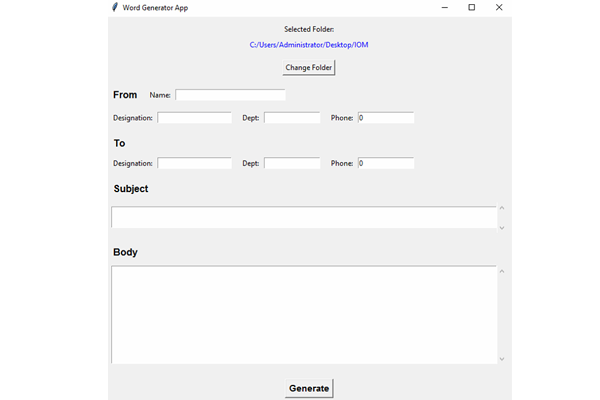
Task: Click the Word Generator App feather icon
Action: pos(114,7)
